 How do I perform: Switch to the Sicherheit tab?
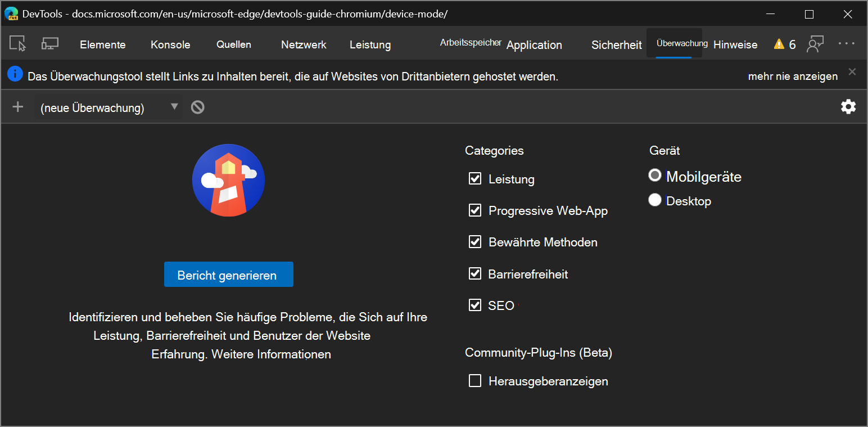tap(616, 44)
